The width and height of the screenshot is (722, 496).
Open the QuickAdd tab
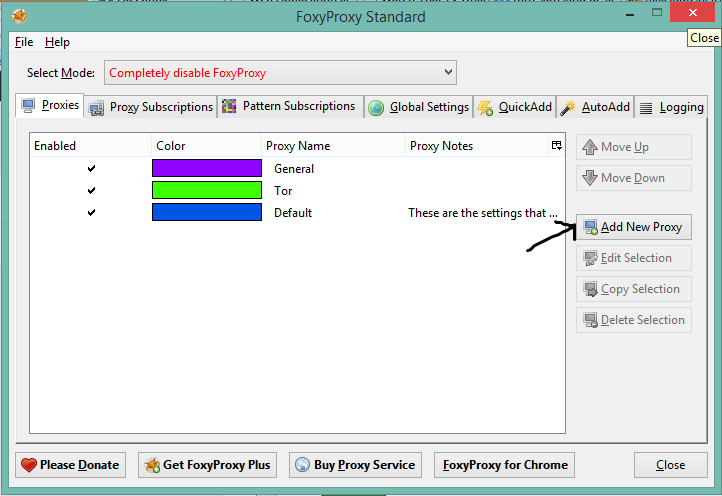coord(514,107)
